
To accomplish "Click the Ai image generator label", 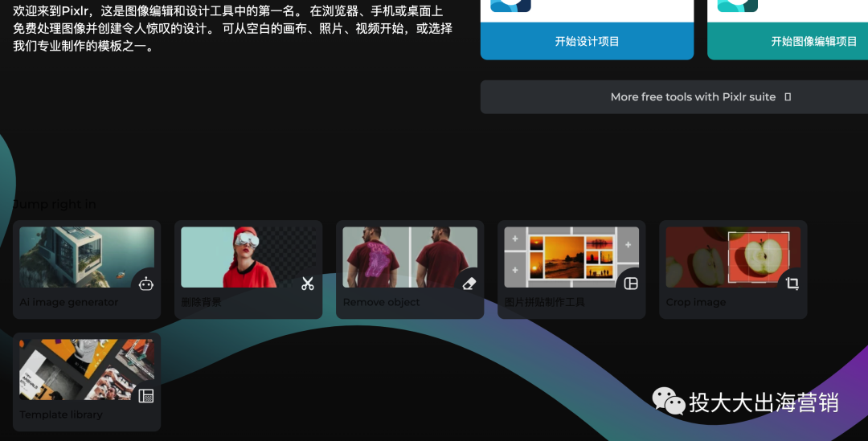I will pyautogui.click(x=68, y=302).
